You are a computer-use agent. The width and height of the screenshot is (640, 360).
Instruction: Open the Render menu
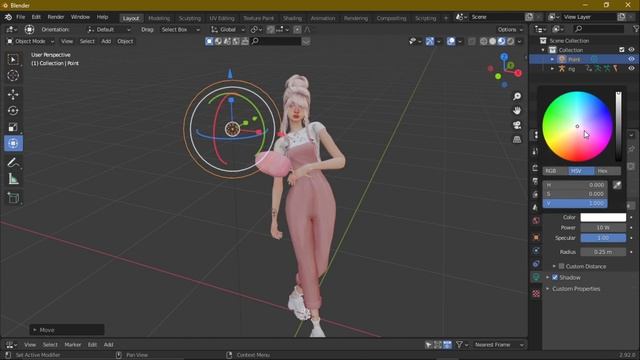56,17
